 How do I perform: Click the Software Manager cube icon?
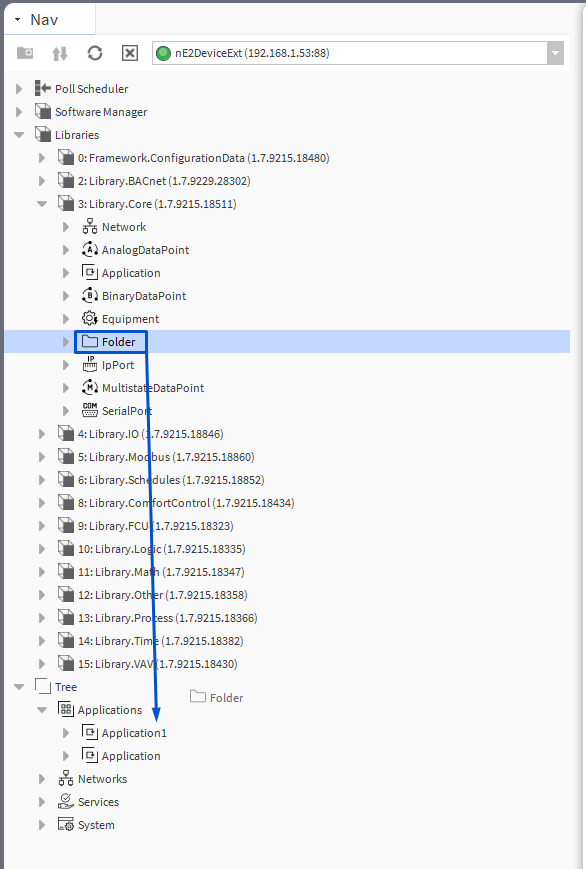pyautogui.click(x=43, y=111)
